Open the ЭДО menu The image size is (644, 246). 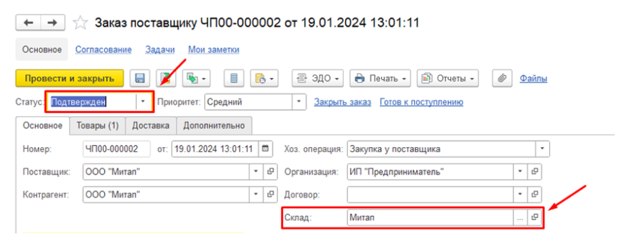pyautogui.click(x=318, y=78)
